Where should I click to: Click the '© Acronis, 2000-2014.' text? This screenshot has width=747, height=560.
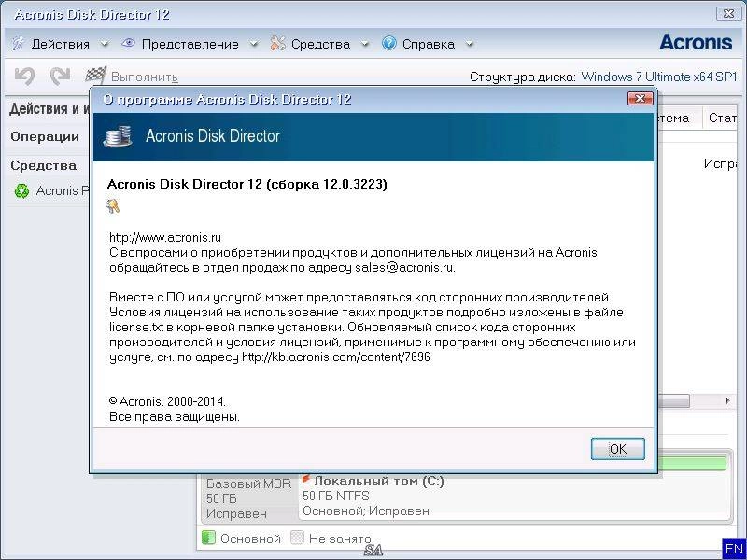coord(167,401)
